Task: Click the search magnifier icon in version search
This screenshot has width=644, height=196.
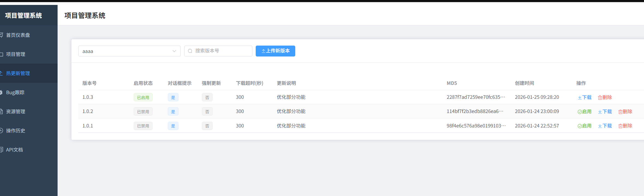Action: 190,51
